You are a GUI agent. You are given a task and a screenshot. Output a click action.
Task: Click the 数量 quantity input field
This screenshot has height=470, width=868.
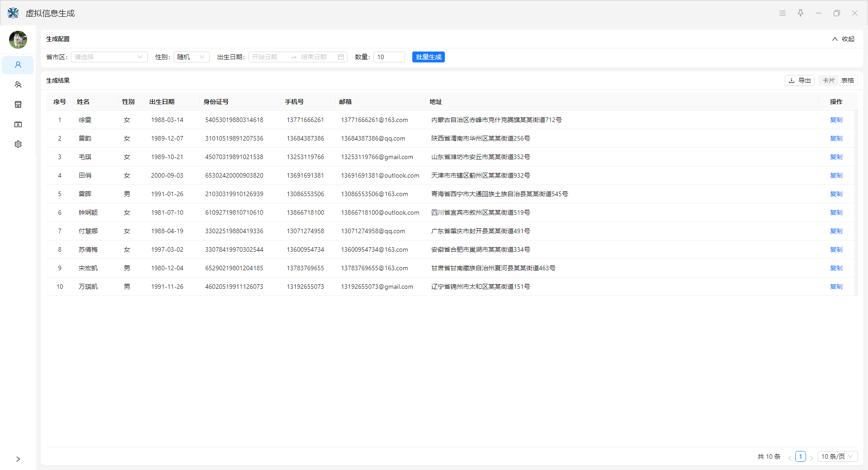click(x=389, y=57)
